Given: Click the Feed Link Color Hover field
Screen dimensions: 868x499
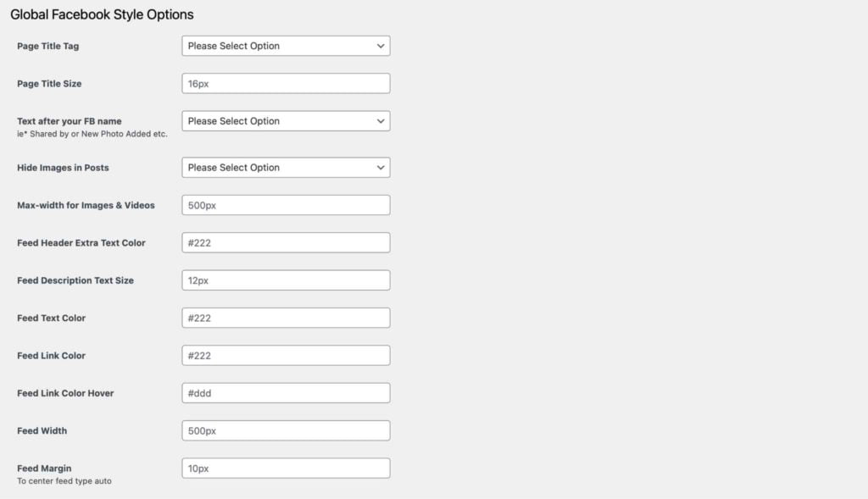Looking at the screenshot, I should tap(286, 393).
